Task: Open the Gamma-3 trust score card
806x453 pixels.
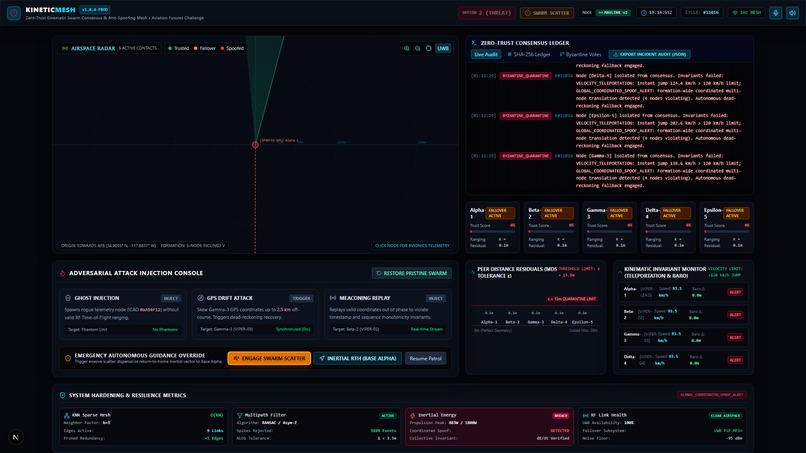Action: (x=610, y=228)
